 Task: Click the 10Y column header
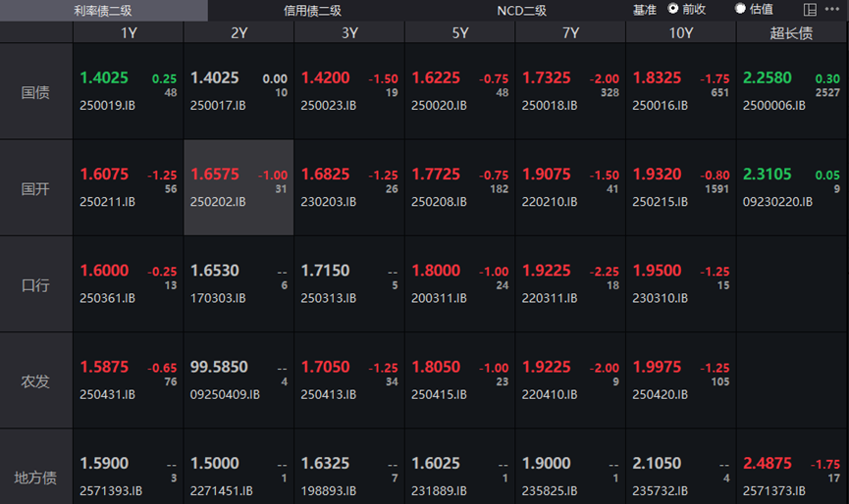[680, 32]
